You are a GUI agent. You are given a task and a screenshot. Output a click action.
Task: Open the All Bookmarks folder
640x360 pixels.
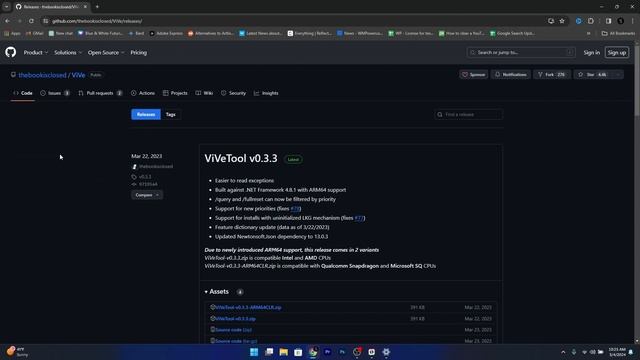[x=618, y=33]
